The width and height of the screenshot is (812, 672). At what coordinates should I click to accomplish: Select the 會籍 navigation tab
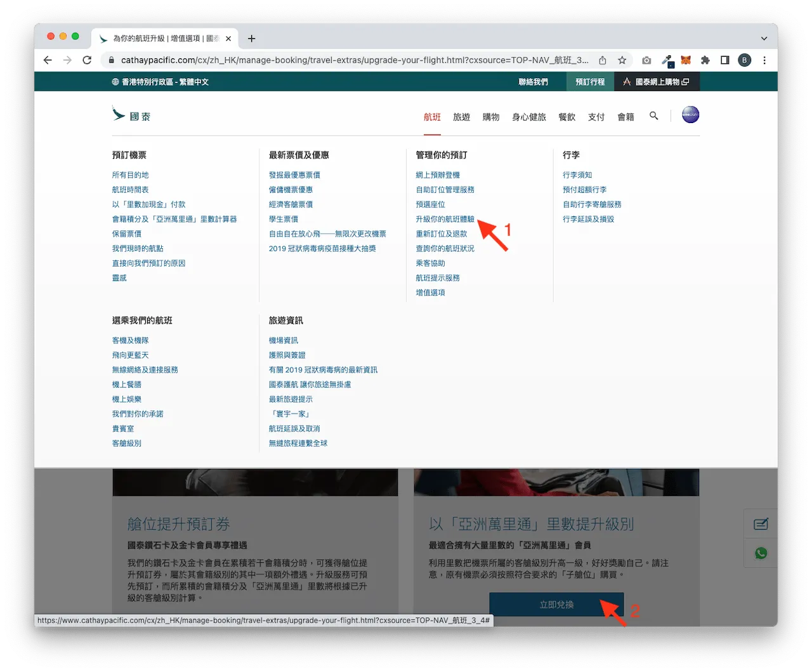(x=626, y=117)
